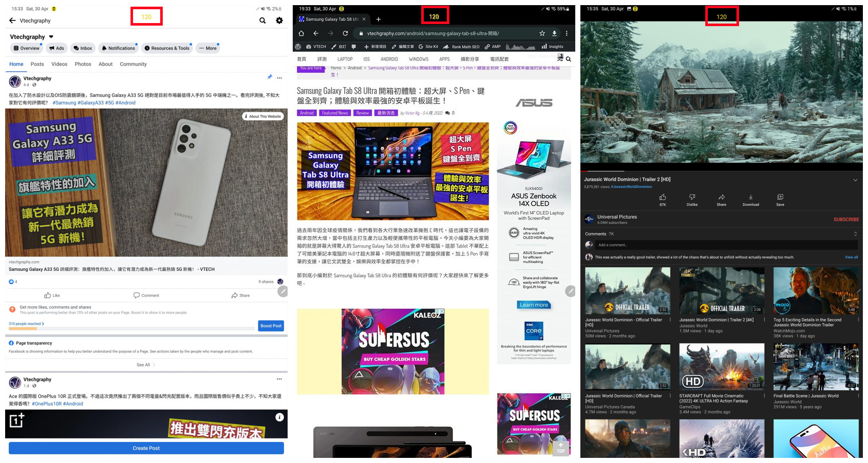Open the browser three-dot menu
This screenshot has height=463, width=868.
click(x=567, y=33)
